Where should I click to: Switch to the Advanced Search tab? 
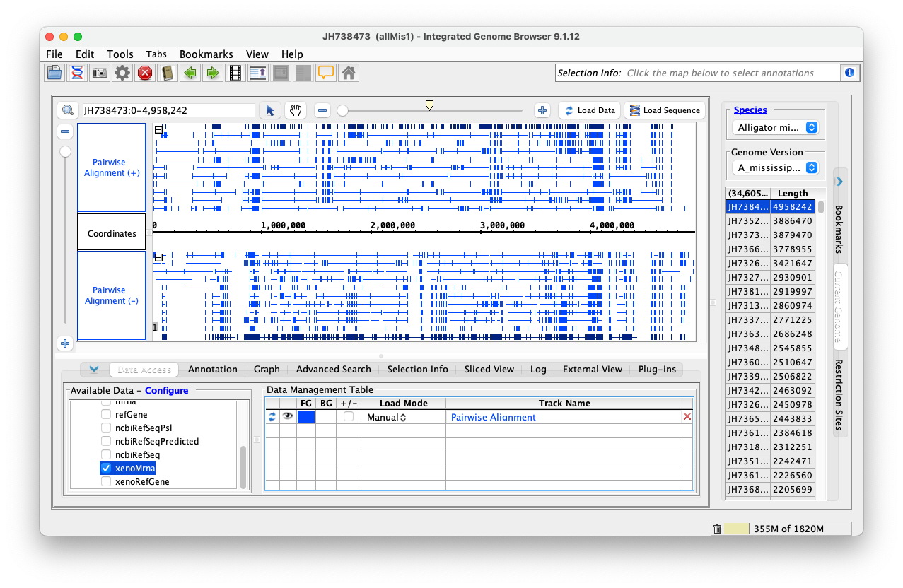click(x=333, y=369)
